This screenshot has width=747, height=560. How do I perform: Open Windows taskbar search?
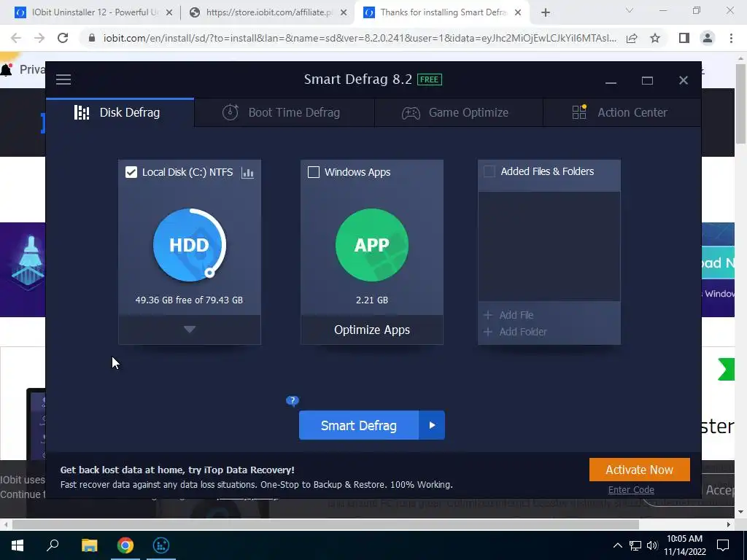53,545
